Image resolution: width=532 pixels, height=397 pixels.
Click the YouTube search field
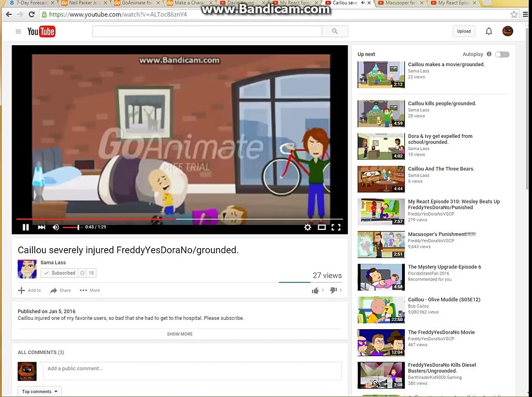(x=207, y=31)
